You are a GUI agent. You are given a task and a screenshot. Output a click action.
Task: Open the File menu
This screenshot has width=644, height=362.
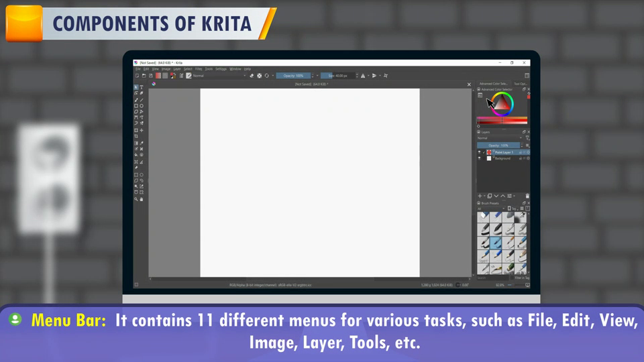[x=138, y=69]
